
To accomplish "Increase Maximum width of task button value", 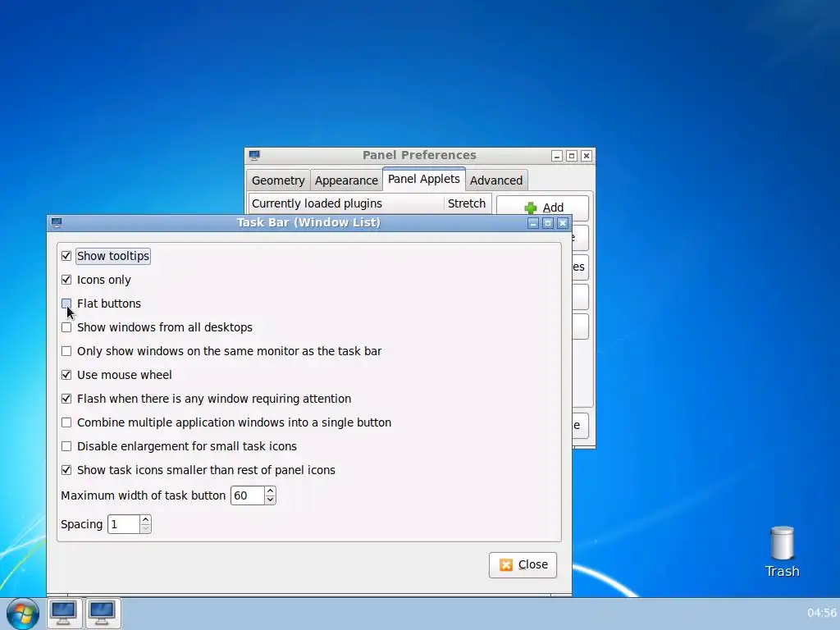I will pyautogui.click(x=271, y=491).
